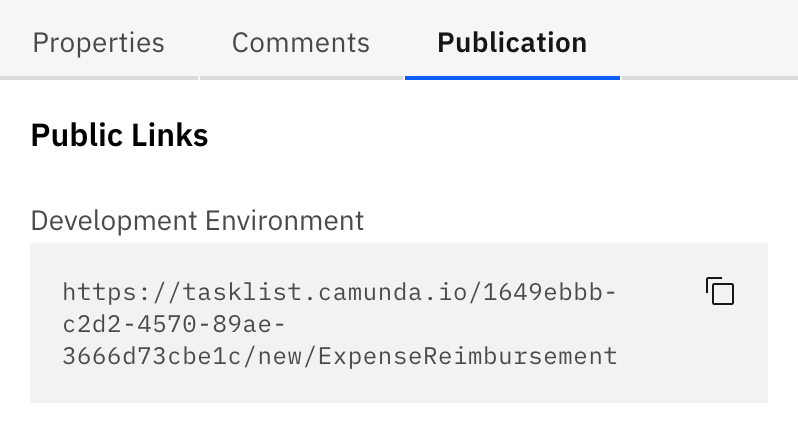This screenshot has height=428, width=798.
Task: Go to Comments in the tab bar
Action: coord(300,43)
